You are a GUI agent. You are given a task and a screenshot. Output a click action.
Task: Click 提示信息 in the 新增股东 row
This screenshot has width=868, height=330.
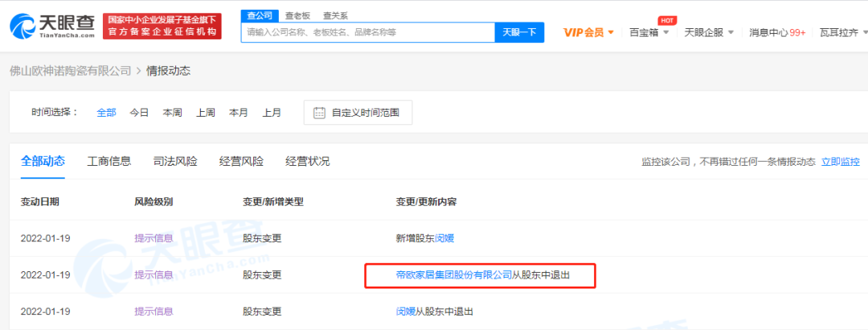pyautogui.click(x=154, y=238)
